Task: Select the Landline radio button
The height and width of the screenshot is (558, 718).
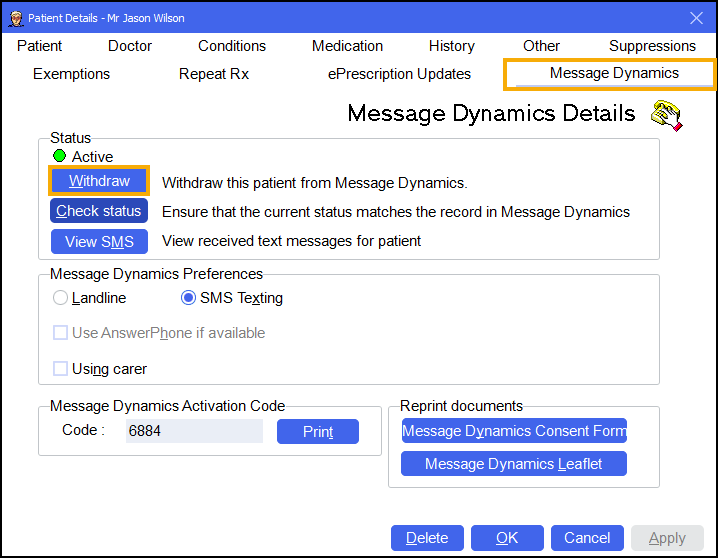Action: click(60, 298)
